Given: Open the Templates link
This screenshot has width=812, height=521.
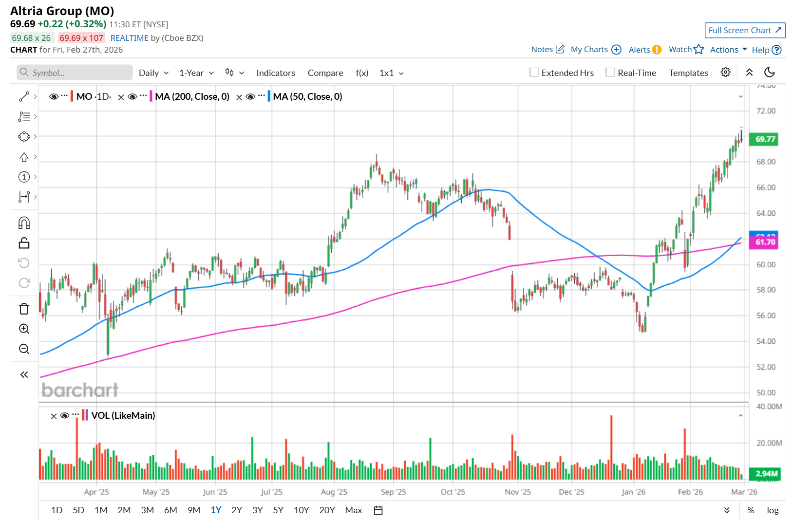Looking at the screenshot, I should (688, 73).
